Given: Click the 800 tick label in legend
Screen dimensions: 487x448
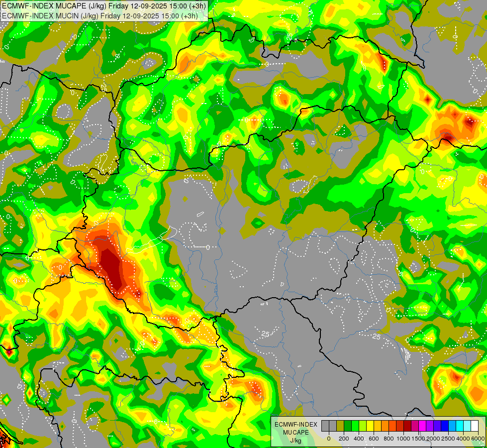Looking at the screenshot, I should (x=389, y=439).
